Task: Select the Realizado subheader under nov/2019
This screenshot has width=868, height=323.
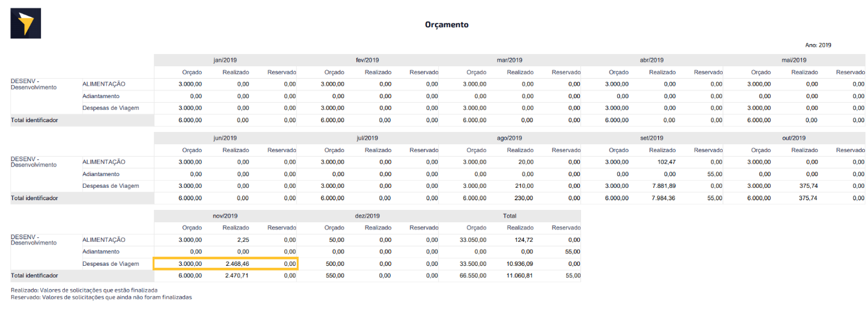Action: tap(236, 227)
